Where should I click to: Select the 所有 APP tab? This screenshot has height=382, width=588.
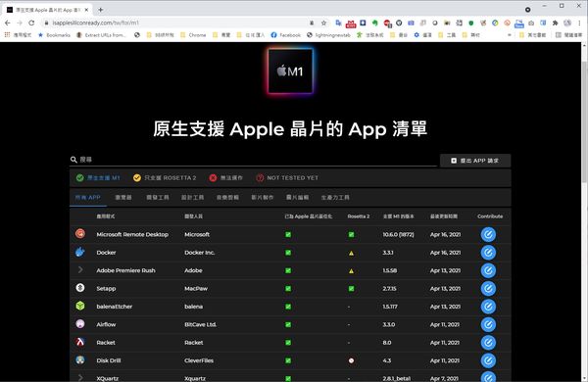[x=88, y=197]
